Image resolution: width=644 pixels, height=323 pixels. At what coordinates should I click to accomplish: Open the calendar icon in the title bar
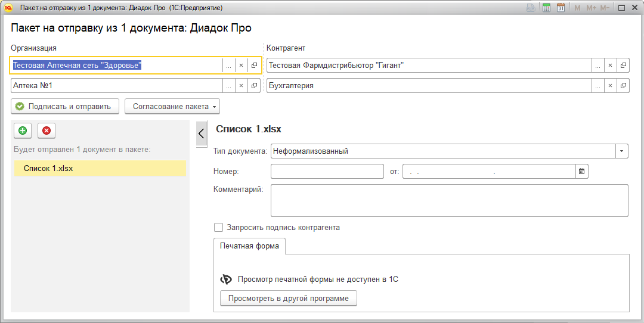(x=561, y=8)
